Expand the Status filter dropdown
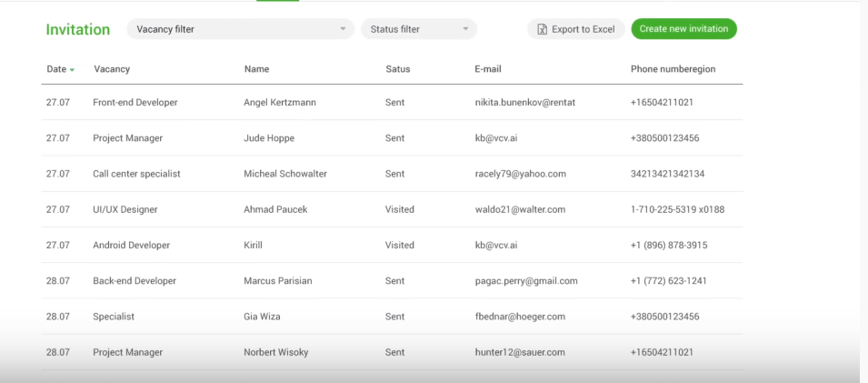This screenshot has height=383, width=868. click(418, 29)
